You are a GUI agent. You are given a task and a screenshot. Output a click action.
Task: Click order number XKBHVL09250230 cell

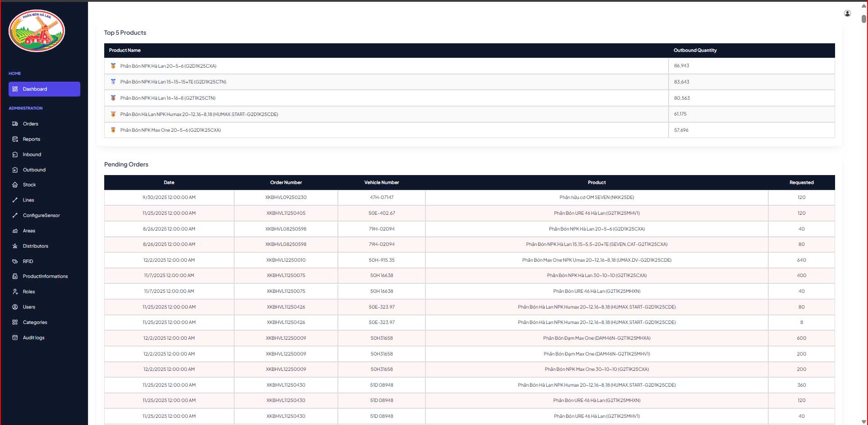tap(286, 197)
